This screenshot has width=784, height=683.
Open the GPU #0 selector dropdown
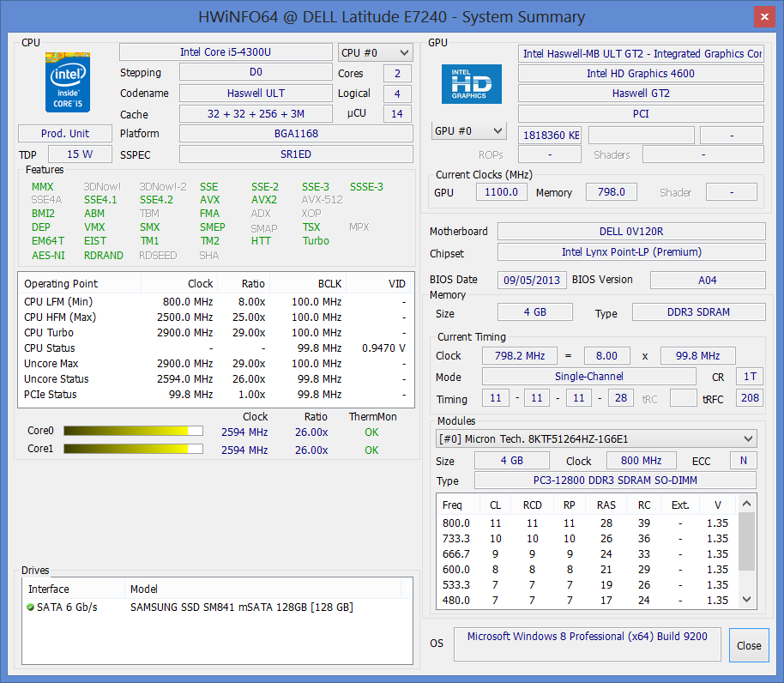pyautogui.click(x=468, y=131)
